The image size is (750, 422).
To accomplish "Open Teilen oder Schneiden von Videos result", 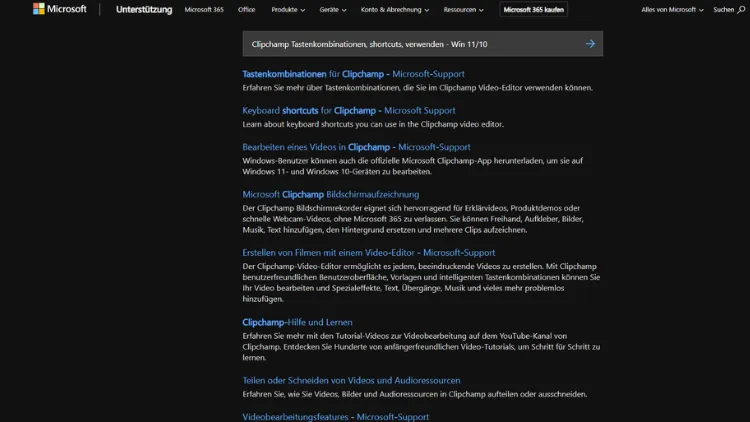I will pos(351,381).
